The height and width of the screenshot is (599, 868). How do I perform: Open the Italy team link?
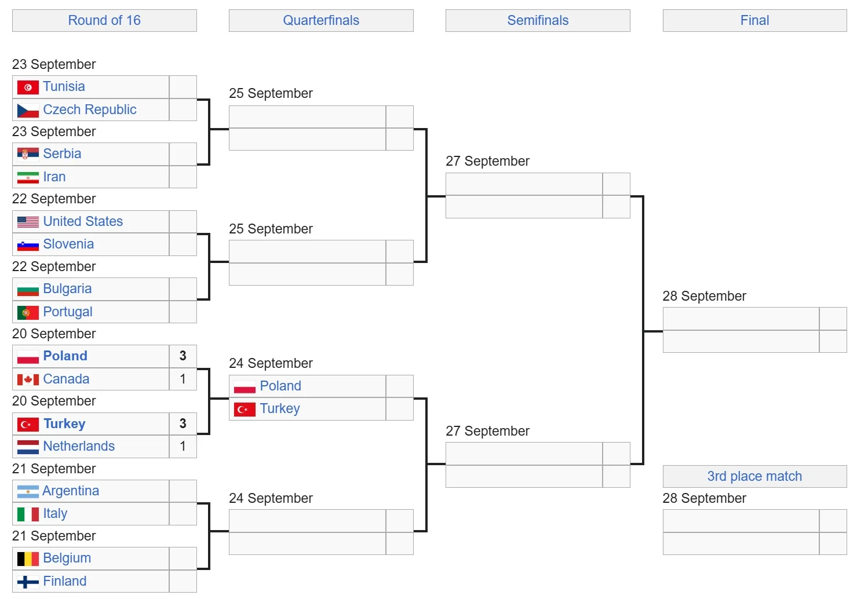55,513
